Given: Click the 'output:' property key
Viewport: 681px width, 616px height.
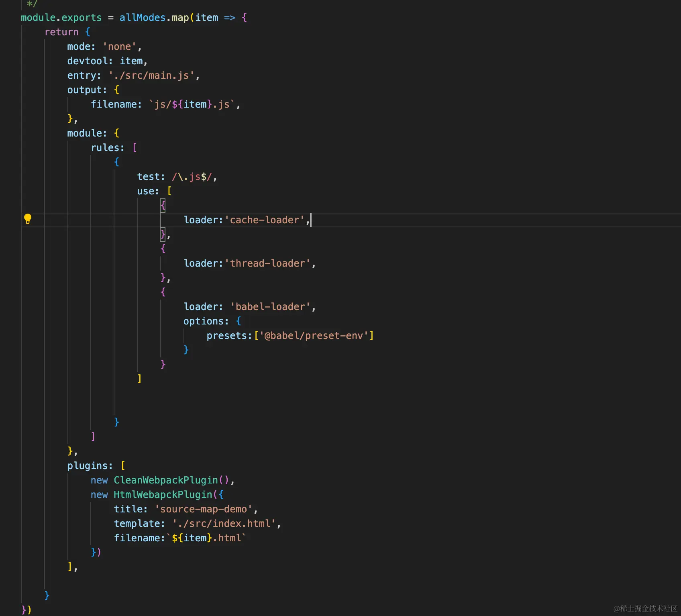Looking at the screenshot, I should [87, 90].
